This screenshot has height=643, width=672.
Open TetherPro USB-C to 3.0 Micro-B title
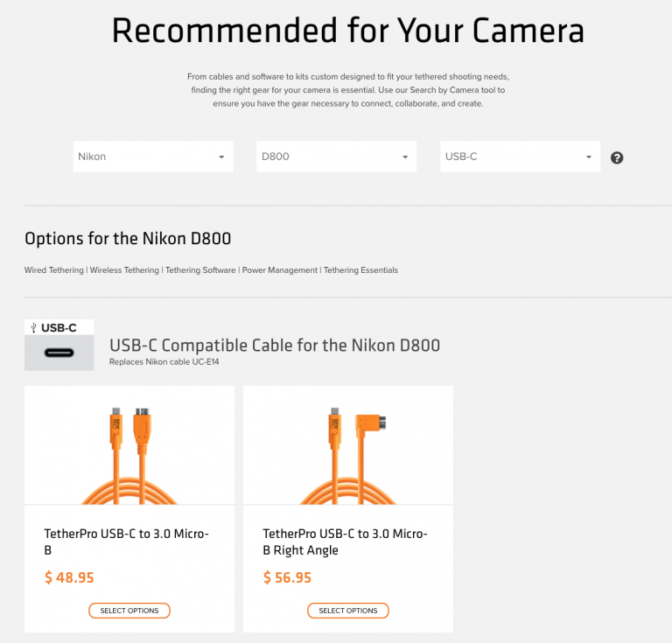(126, 542)
